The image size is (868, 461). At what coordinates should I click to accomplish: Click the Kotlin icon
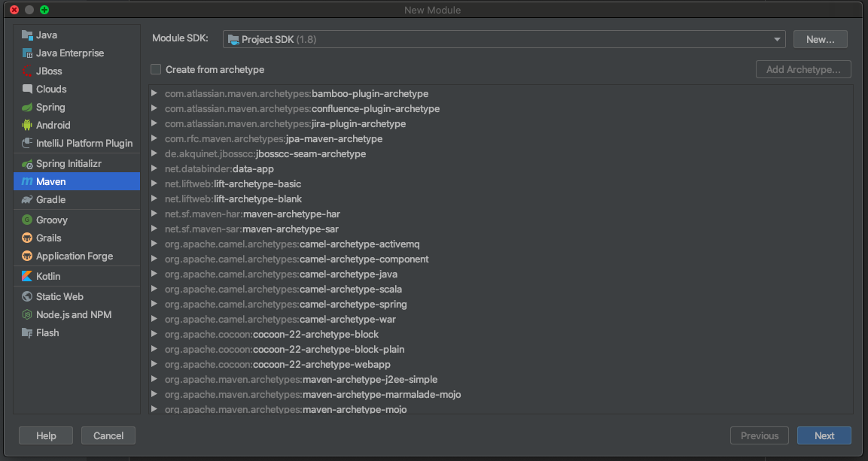pos(26,277)
